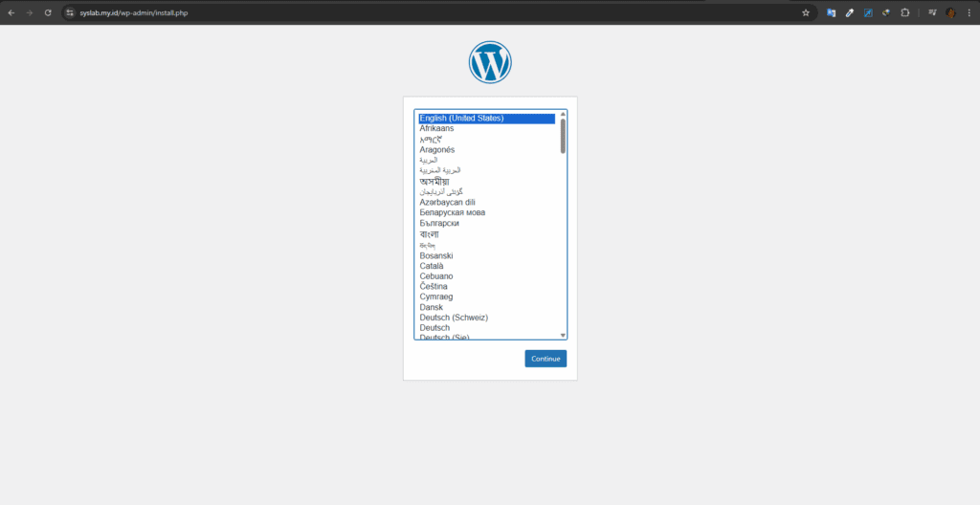980x505 pixels.
Task: Bookmark this page with the star icon
Action: (806, 12)
